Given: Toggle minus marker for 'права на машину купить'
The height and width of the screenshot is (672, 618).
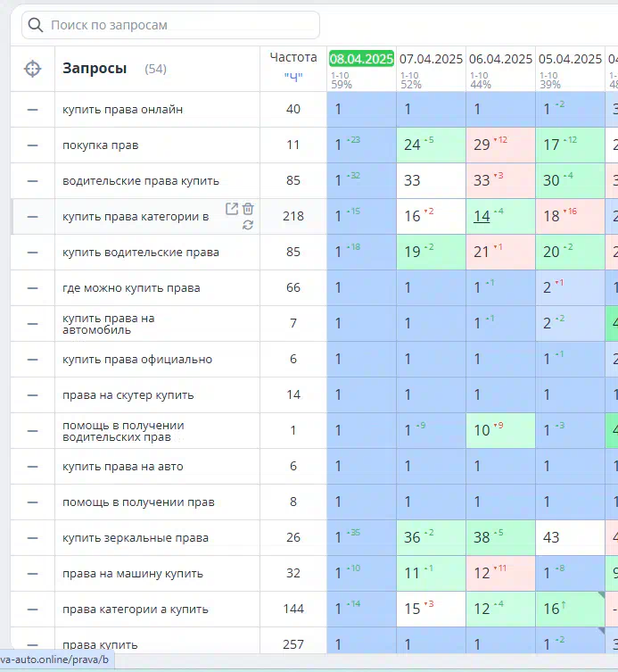Looking at the screenshot, I should click(33, 574).
